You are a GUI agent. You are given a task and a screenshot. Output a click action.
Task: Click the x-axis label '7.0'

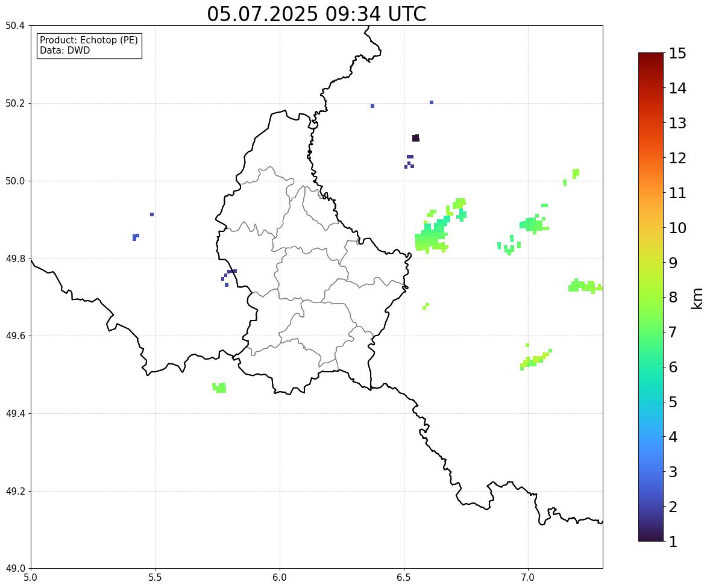pyautogui.click(x=528, y=578)
